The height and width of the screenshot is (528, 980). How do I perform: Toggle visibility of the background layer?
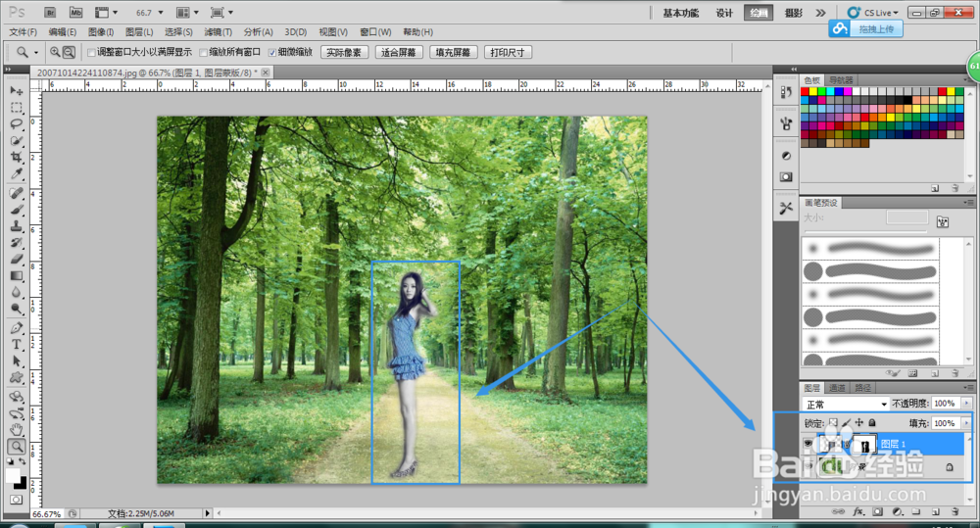click(808, 466)
